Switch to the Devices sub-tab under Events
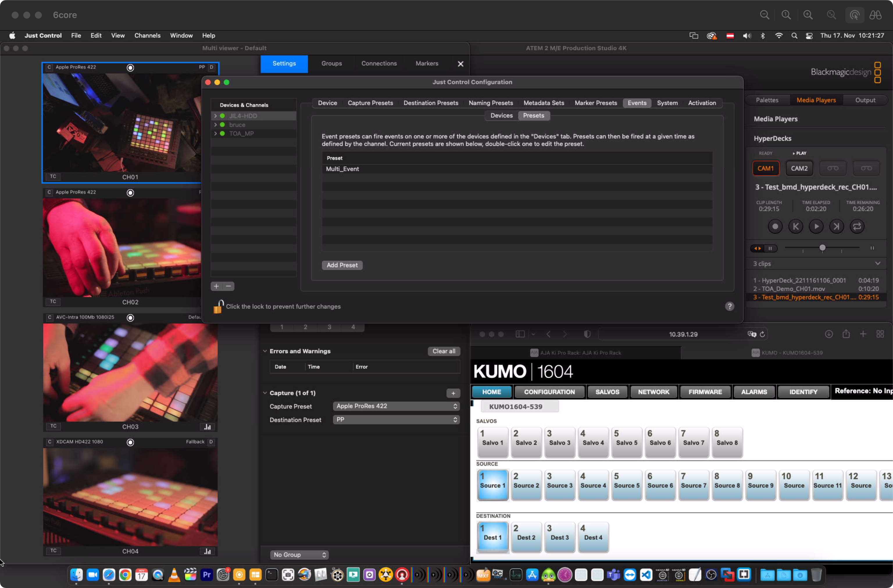This screenshot has width=893, height=588. pos(501,116)
